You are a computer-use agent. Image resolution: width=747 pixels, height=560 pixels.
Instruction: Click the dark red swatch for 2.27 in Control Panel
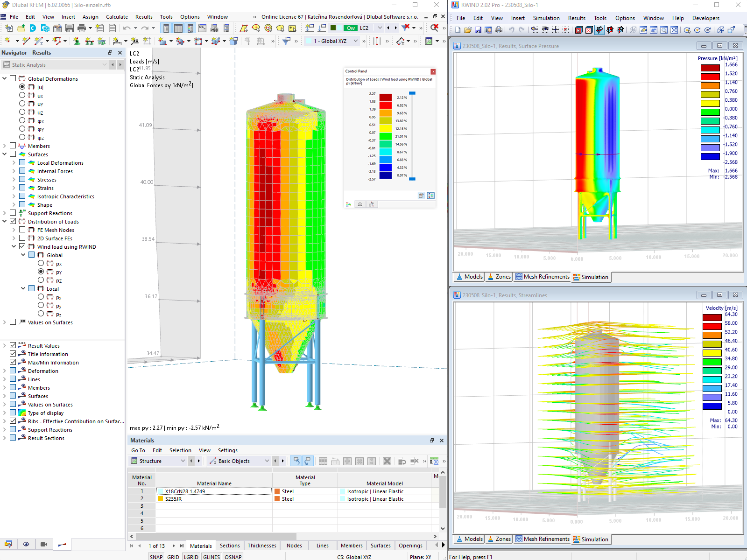coord(385,96)
